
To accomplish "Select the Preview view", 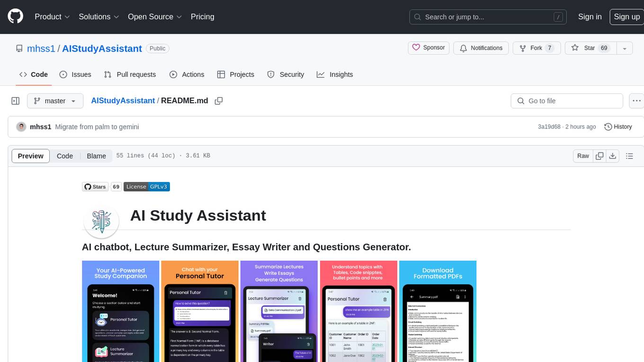I will [x=31, y=156].
